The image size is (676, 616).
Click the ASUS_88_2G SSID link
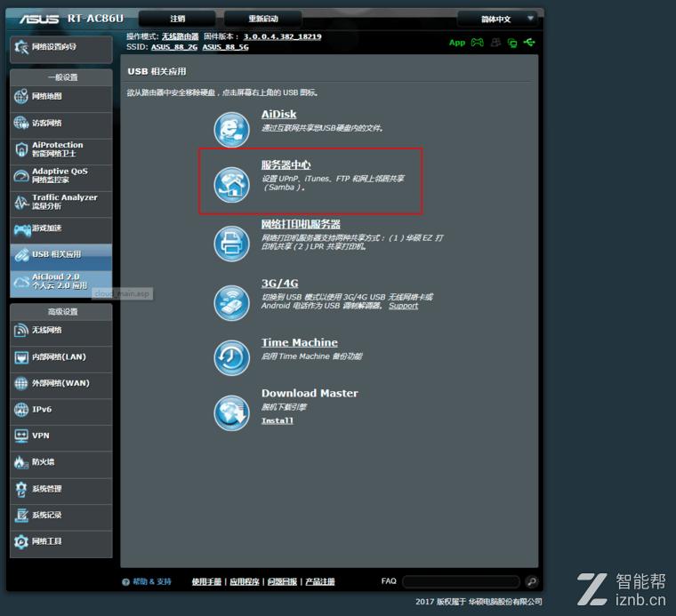(x=174, y=47)
